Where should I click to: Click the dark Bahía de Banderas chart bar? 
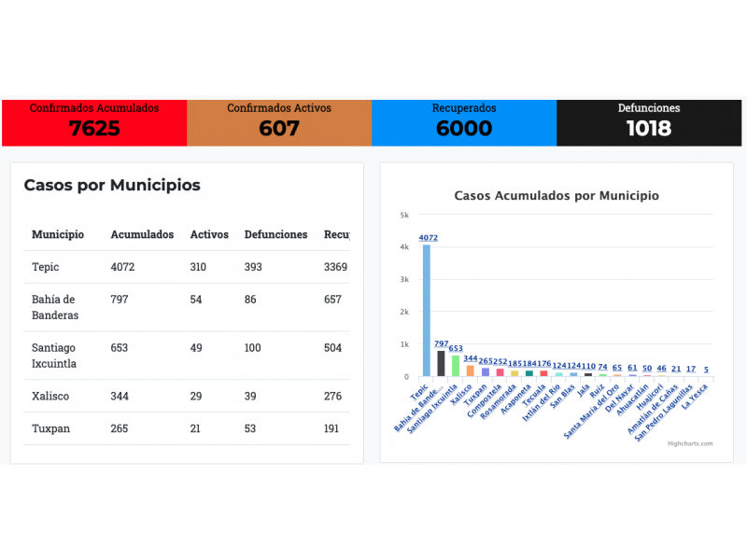tap(441, 363)
